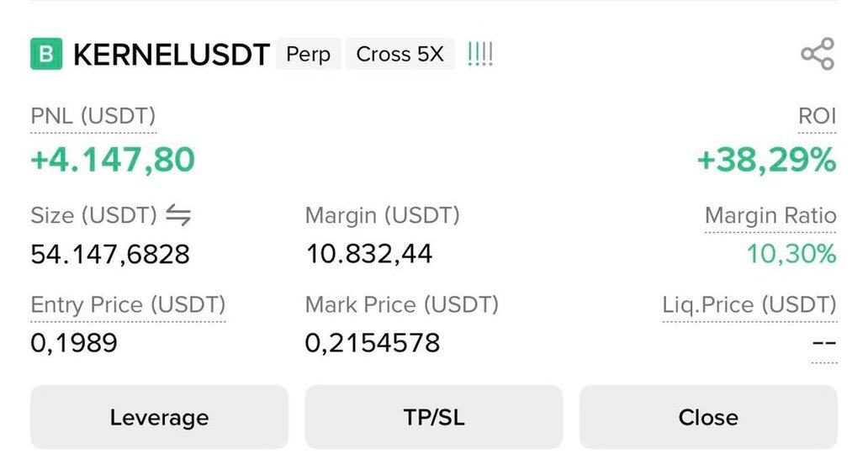This screenshot has height=454, width=868.
Task: Show Margin Ratio label explanation
Action: coord(770,216)
